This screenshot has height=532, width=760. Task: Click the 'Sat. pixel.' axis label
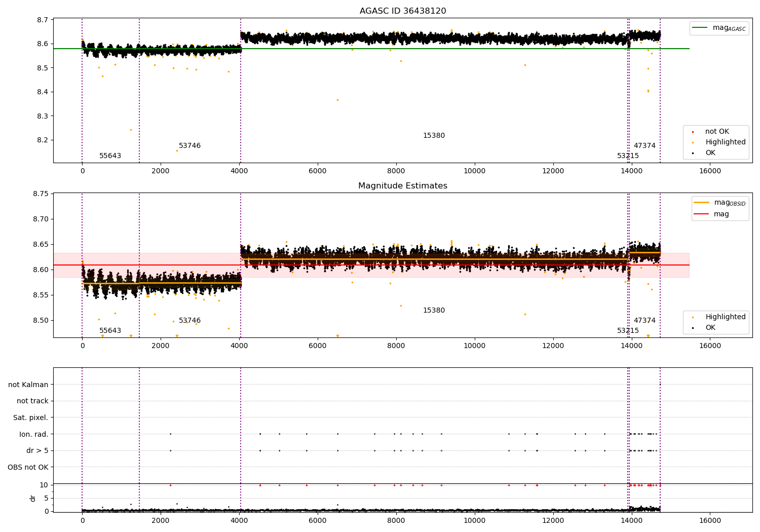coord(31,418)
